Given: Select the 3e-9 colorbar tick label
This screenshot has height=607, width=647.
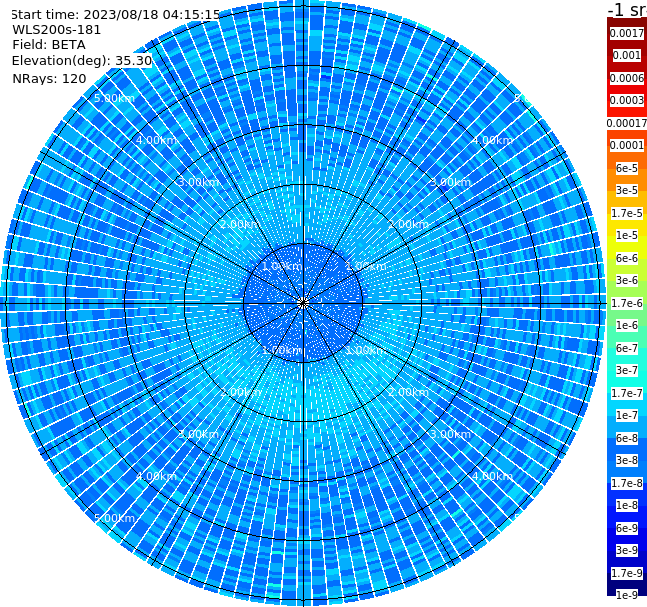Looking at the screenshot, I should [627, 550].
